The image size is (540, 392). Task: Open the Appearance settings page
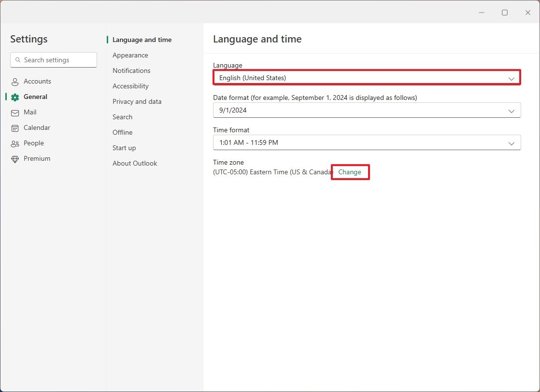[x=130, y=55]
